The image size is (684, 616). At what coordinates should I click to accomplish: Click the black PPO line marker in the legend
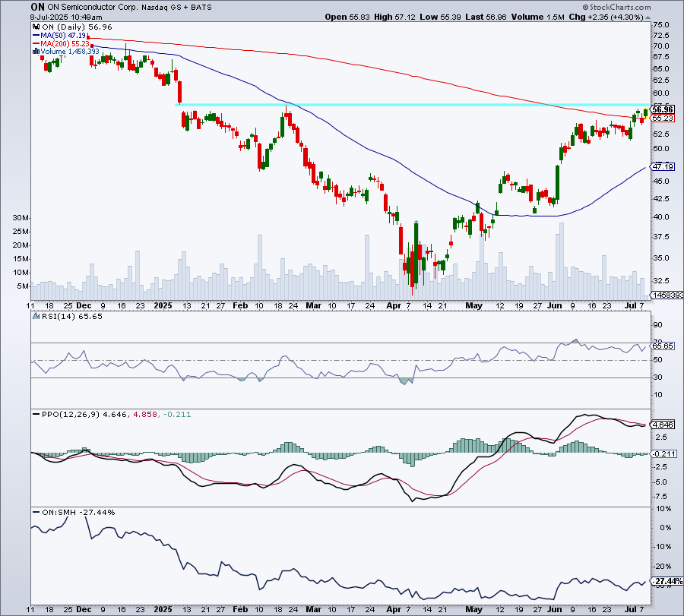click(36, 414)
